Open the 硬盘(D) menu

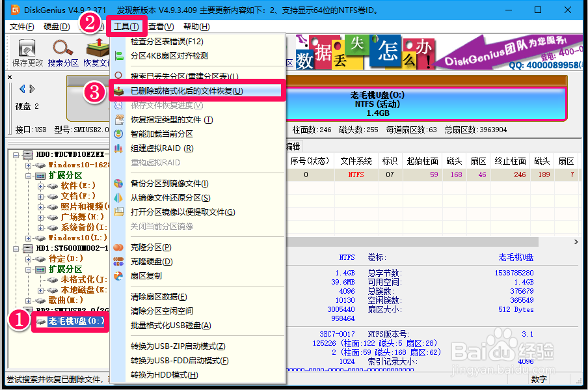pos(57,27)
